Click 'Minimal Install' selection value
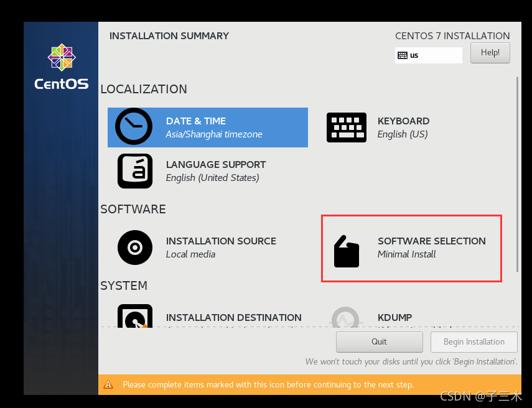 [406, 254]
